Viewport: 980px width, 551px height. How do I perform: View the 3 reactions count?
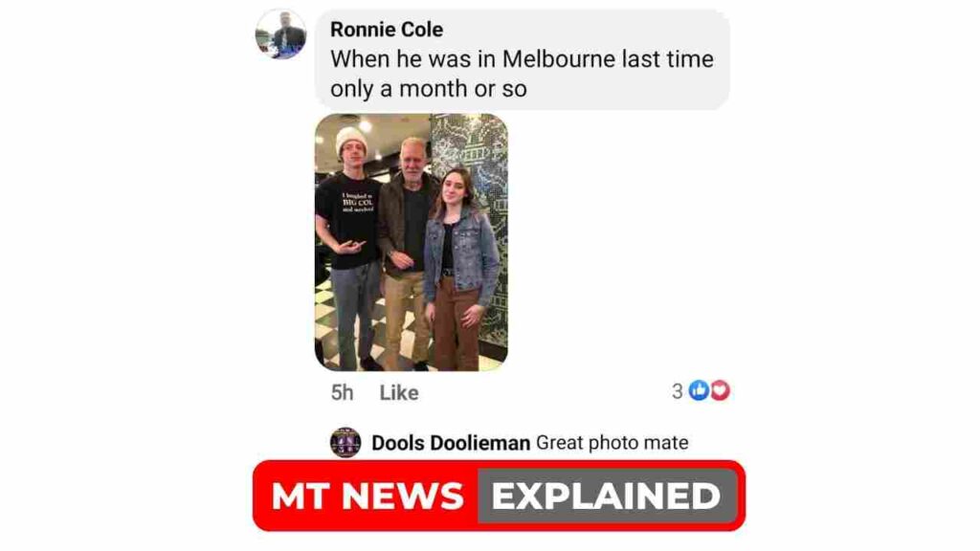tap(677, 391)
